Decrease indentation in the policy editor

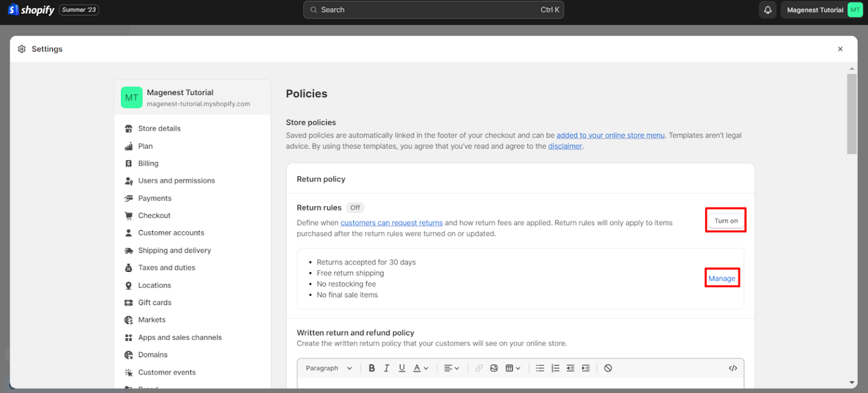[x=570, y=368]
